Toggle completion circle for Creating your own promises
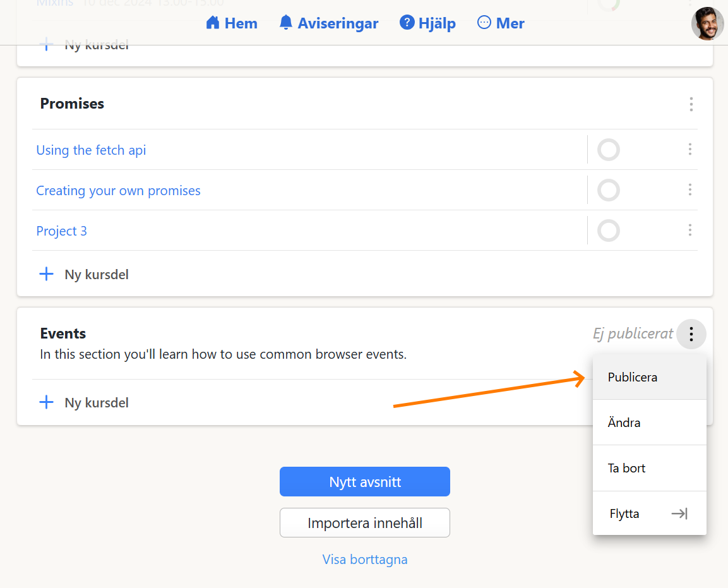 609,190
